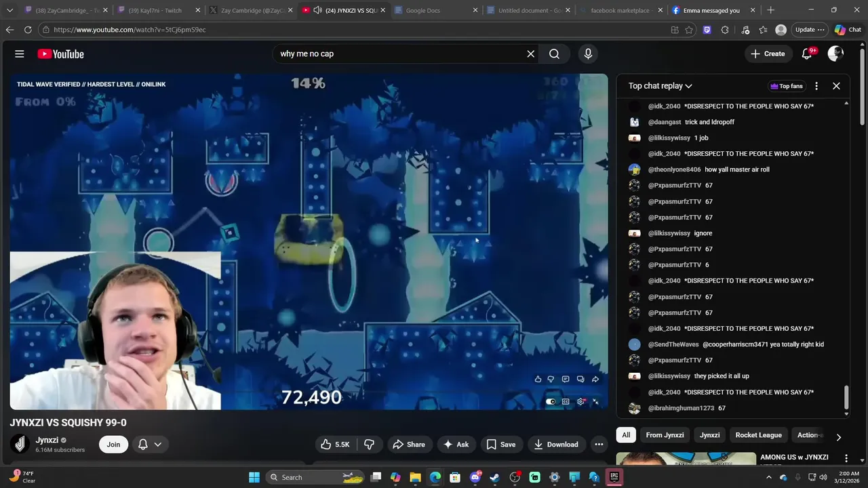This screenshot has width=868, height=488.
Task: Start voice search with microphone
Action: (588, 54)
